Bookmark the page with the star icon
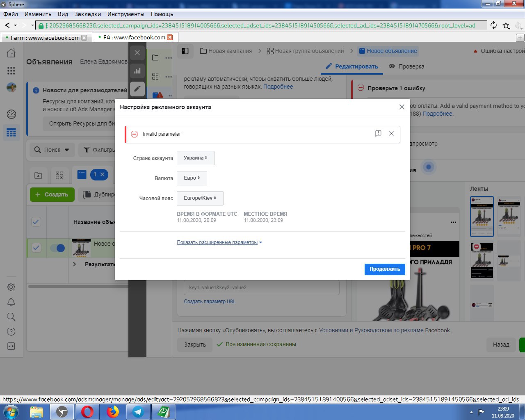The width and height of the screenshot is (525, 420). coord(507,25)
